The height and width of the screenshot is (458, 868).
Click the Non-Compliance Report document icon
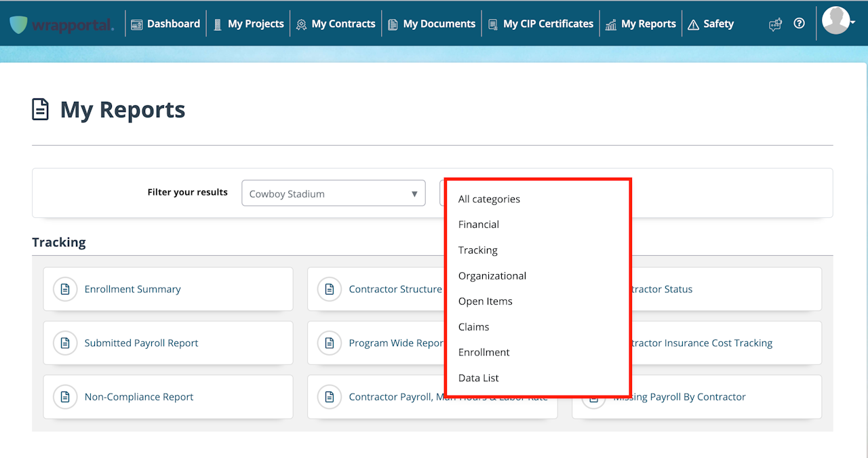click(x=65, y=397)
